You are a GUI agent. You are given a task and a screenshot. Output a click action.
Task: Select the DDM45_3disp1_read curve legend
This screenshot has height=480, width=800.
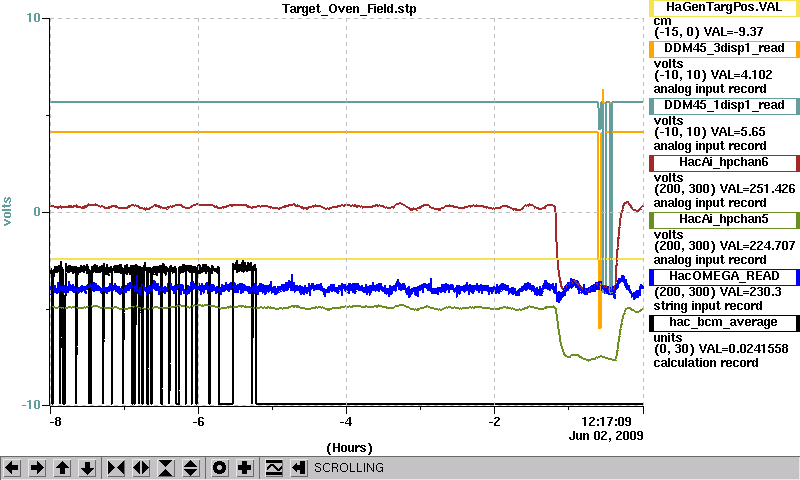724,48
